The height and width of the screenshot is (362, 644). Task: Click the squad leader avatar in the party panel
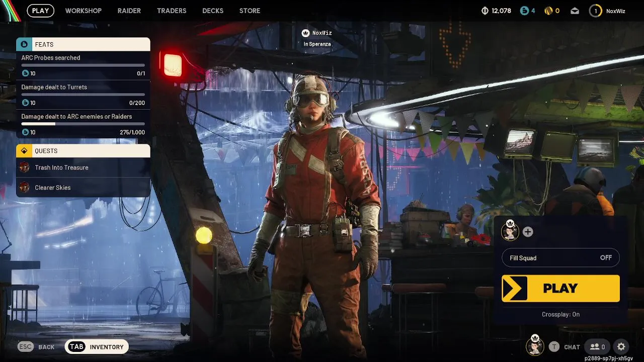click(510, 231)
